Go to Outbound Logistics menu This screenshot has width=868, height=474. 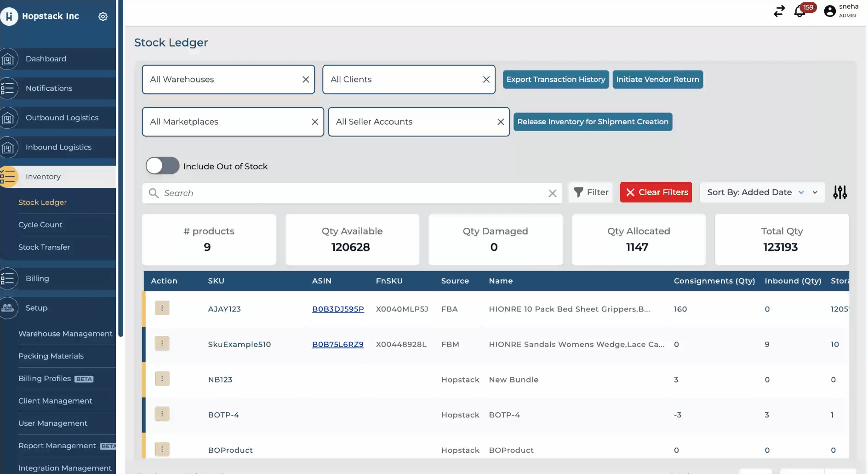(62, 118)
